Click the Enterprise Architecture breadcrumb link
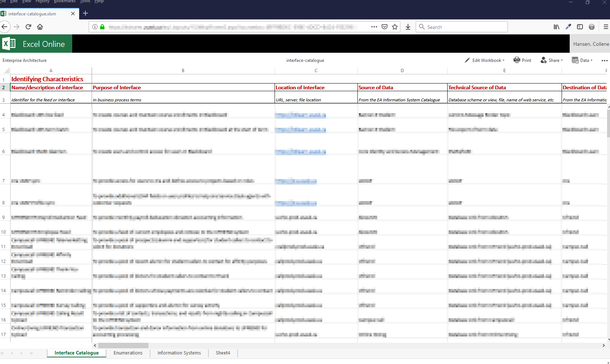 coord(25,60)
